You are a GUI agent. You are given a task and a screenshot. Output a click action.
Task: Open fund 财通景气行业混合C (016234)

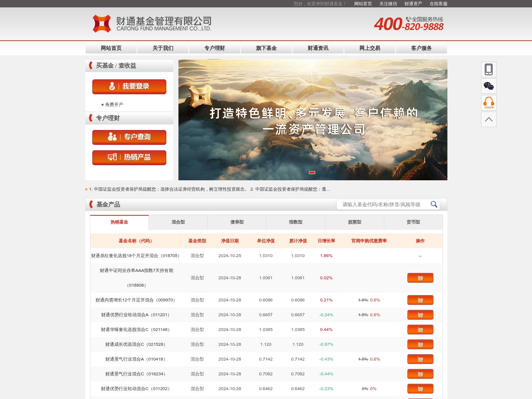pos(136,374)
